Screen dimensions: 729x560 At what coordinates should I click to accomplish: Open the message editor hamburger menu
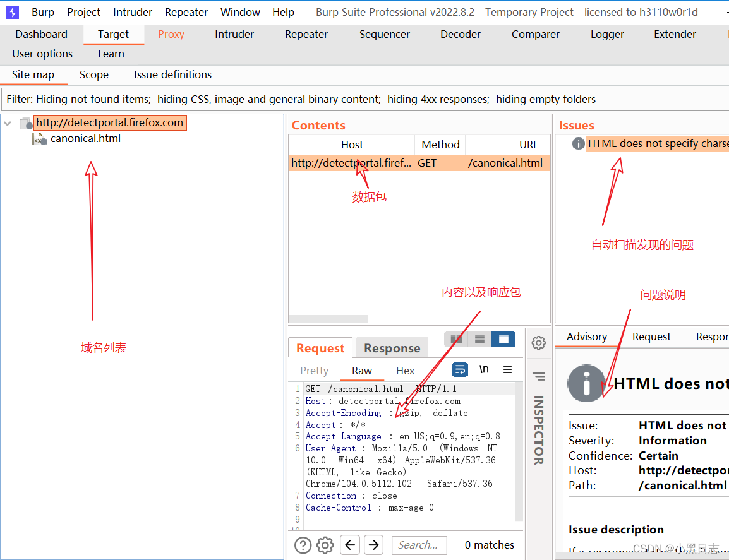508,369
